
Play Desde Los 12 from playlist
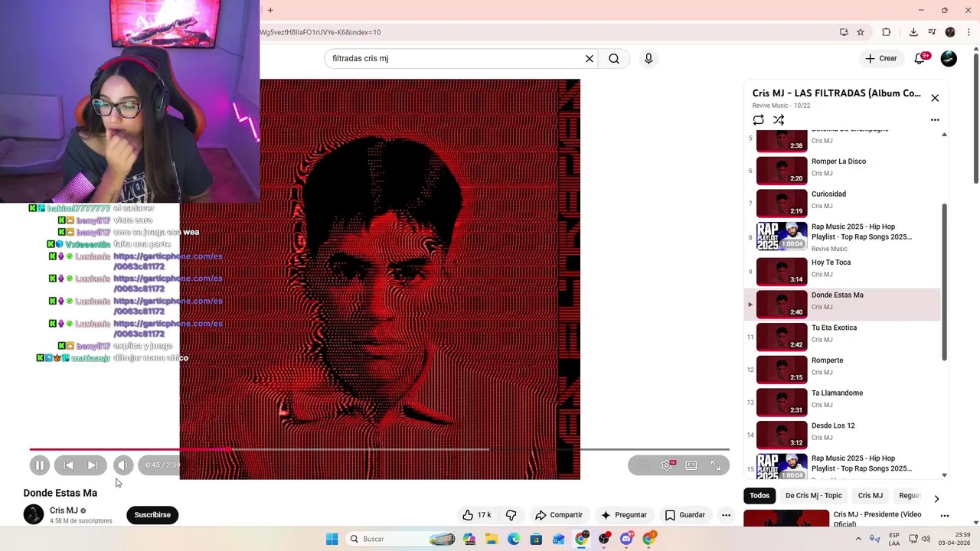click(x=842, y=435)
